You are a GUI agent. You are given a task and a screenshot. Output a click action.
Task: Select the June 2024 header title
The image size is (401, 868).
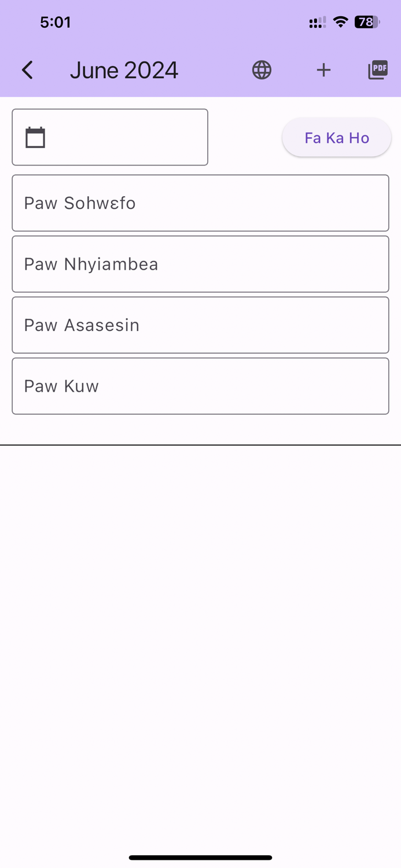(124, 69)
